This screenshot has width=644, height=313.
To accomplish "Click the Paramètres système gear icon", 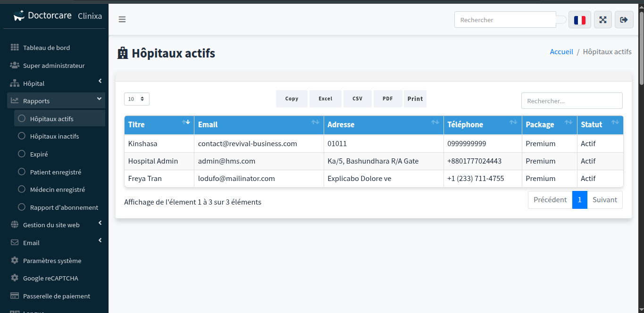I will (15, 261).
